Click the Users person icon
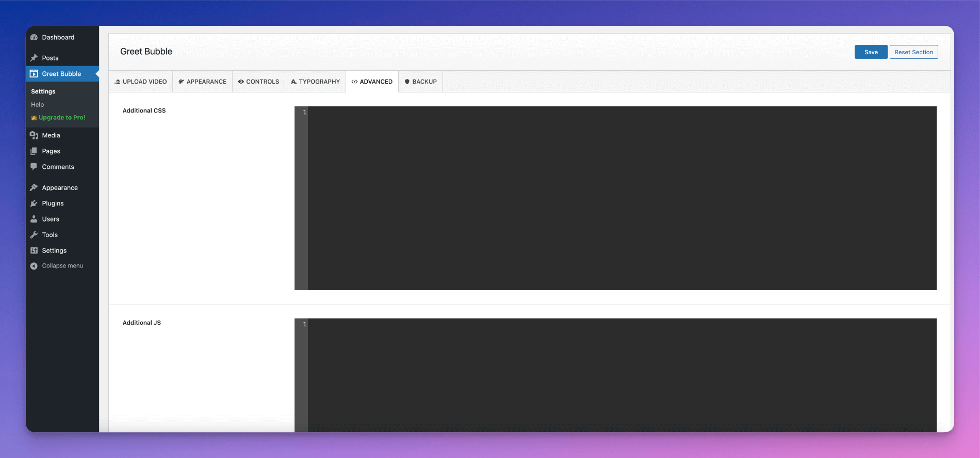Screen dimensions: 980x458 [x=34, y=219]
